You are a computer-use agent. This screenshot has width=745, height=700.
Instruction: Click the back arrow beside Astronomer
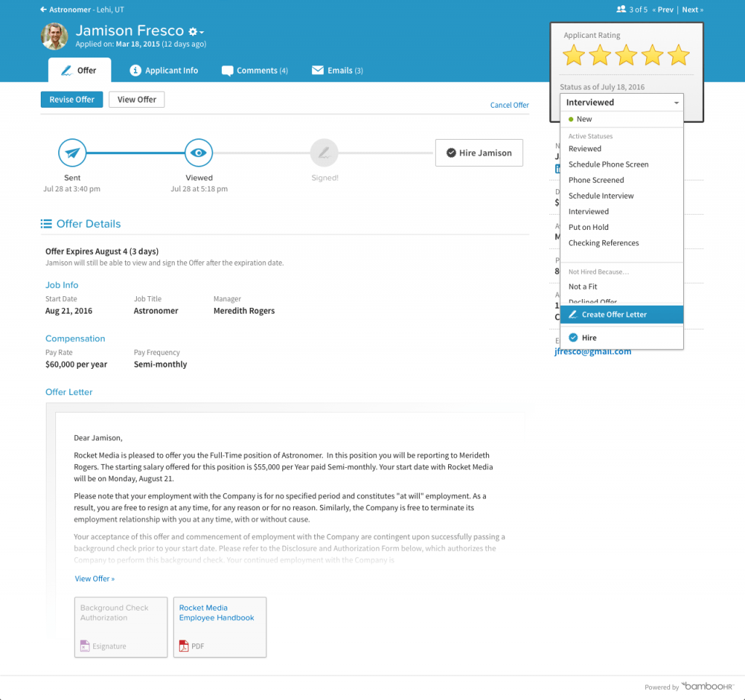tap(43, 9)
